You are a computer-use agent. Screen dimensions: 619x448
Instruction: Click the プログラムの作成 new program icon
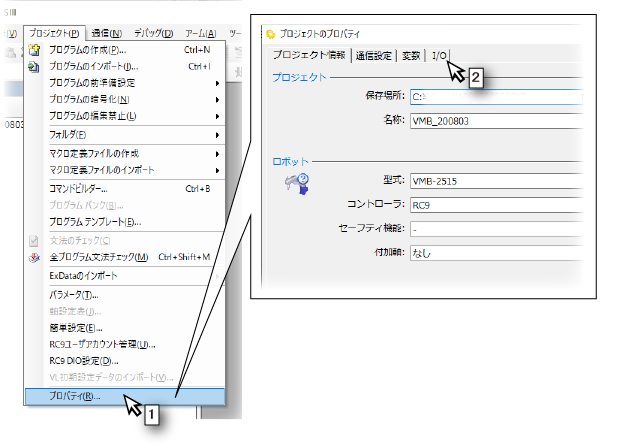pyautogui.click(x=35, y=50)
